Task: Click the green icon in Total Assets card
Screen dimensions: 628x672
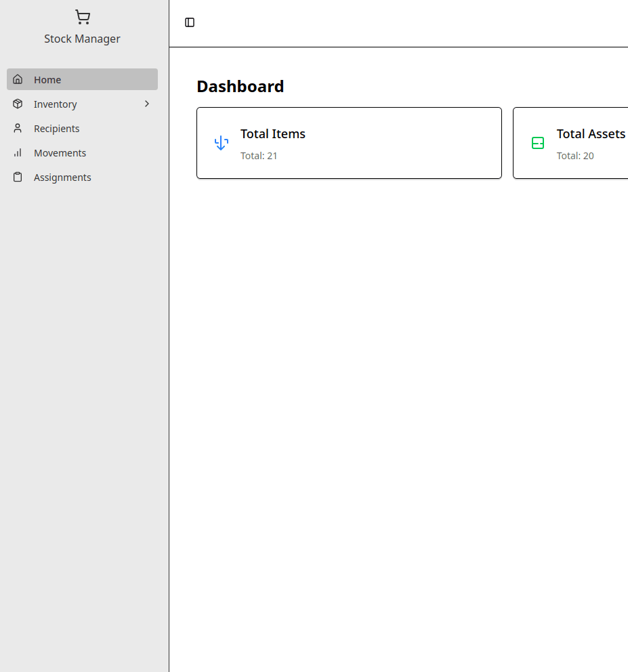Action: tap(538, 143)
